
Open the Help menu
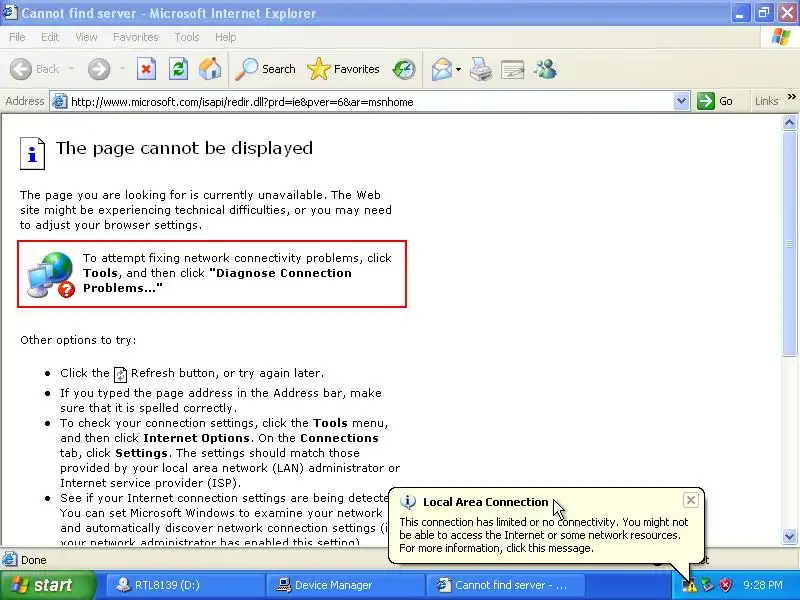pos(225,37)
